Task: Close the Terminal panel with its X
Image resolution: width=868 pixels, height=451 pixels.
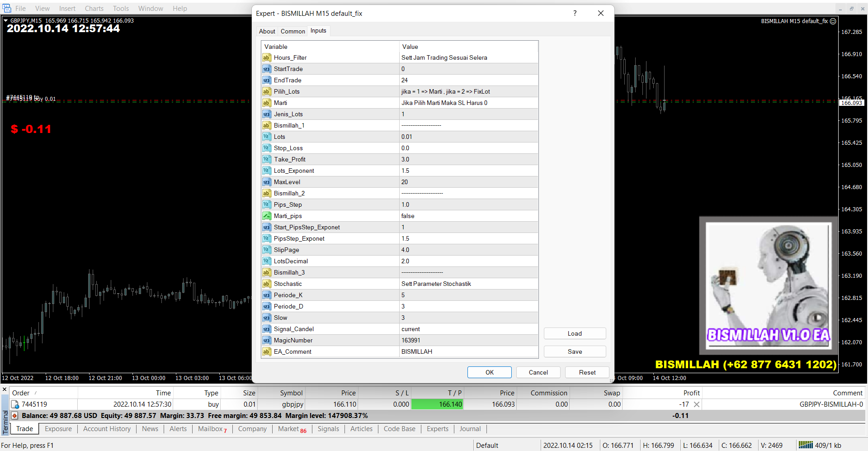Action: [5, 389]
